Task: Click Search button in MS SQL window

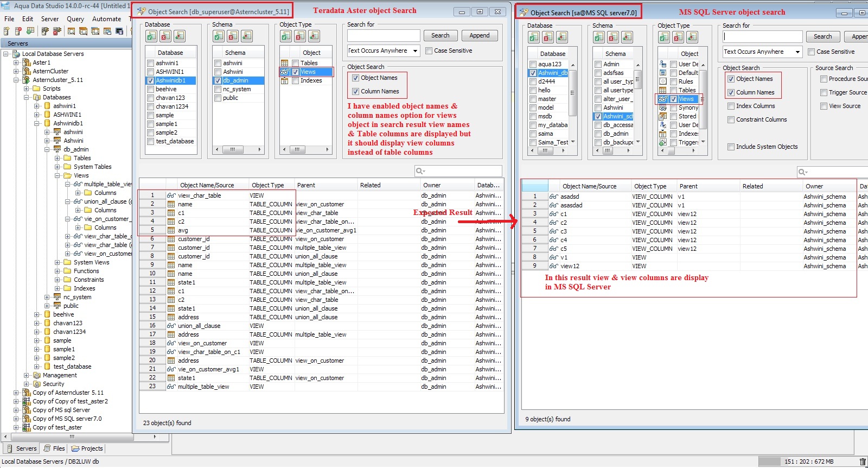Action: 823,36
